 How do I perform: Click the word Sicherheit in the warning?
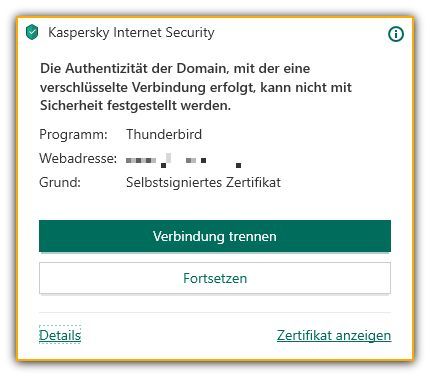(x=72, y=106)
